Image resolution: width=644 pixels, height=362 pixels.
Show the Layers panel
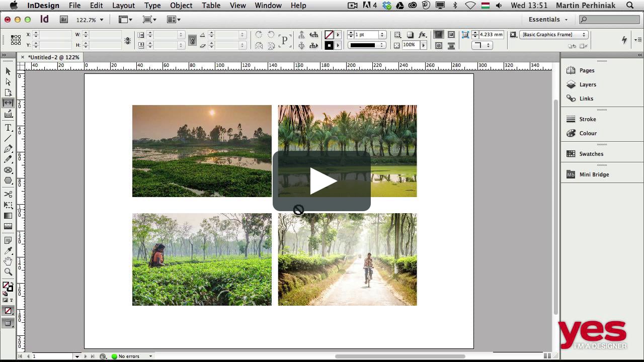tap(587, 84)
